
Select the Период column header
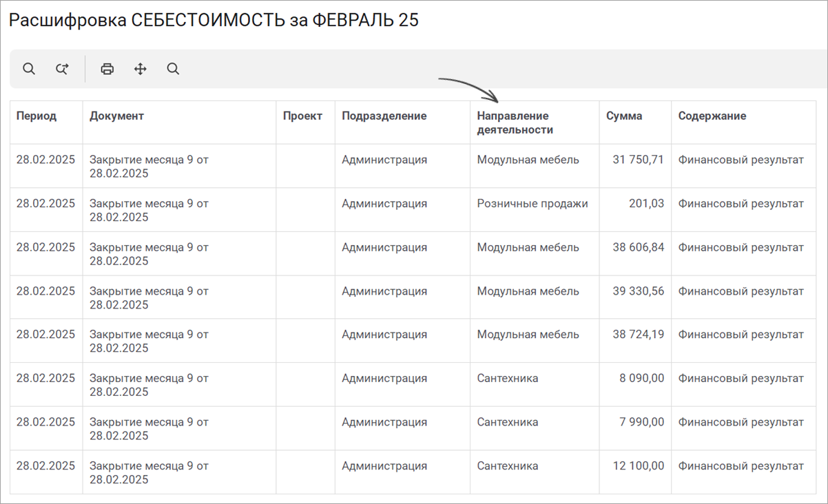click(x=46, y=123)
